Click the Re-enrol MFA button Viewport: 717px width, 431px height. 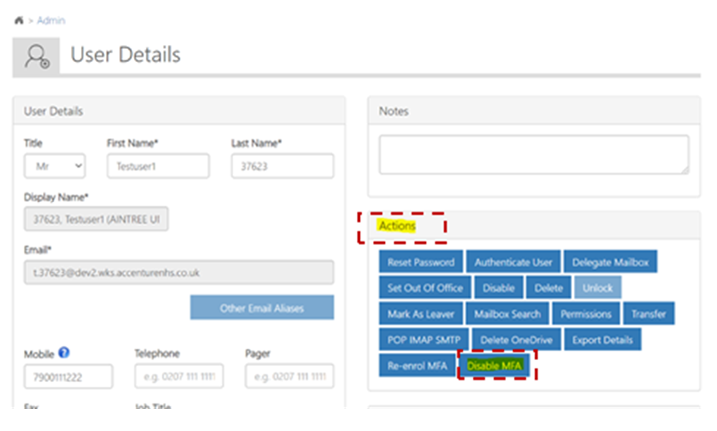(x=417, y=366)
